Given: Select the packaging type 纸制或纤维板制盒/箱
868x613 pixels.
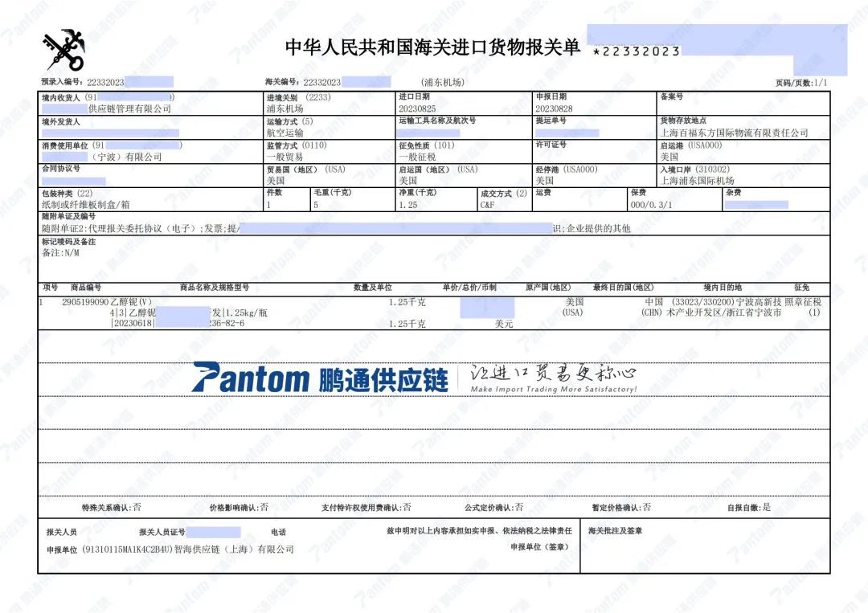Looking at the screenshot, I should (x=84, y=205).
